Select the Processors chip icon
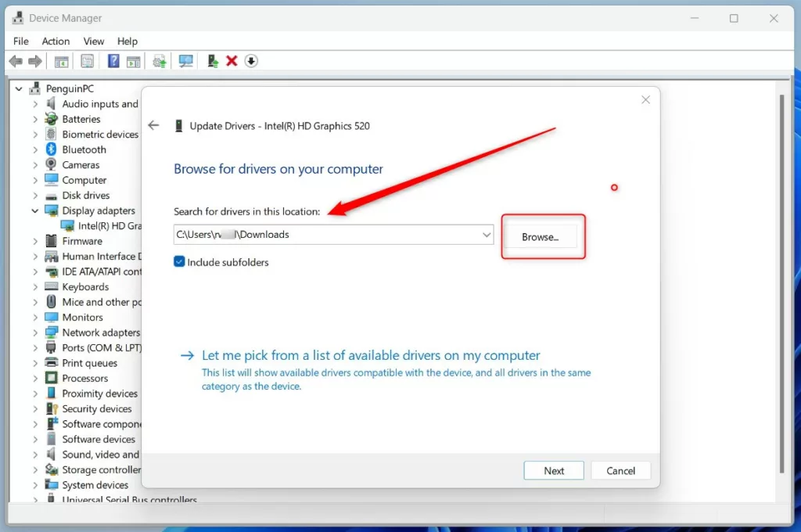The width and height of the screenshot is (801, 532). tap(51, 378)
